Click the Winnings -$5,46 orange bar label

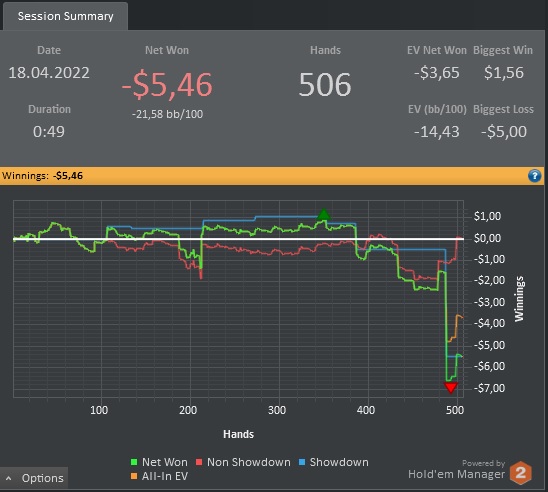click(42, 175)
